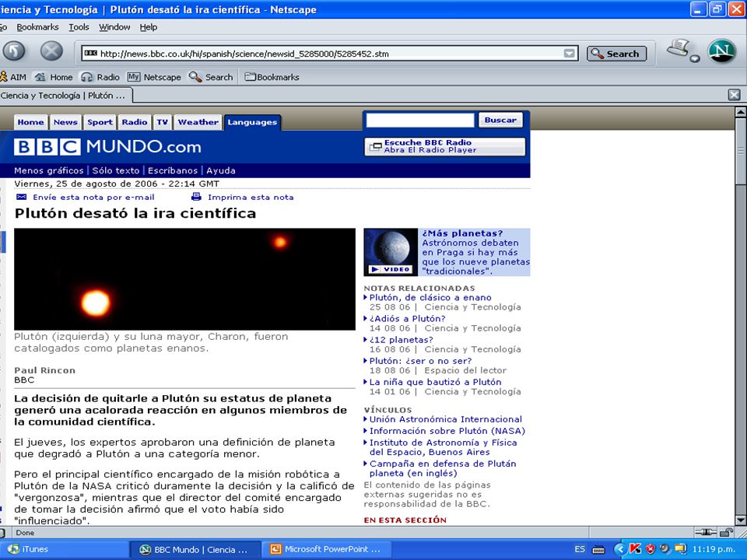The height and width of the screenshot is (560, 747).
Task: Click the BBC Sport navigation tab
Action: coord(100,122)
